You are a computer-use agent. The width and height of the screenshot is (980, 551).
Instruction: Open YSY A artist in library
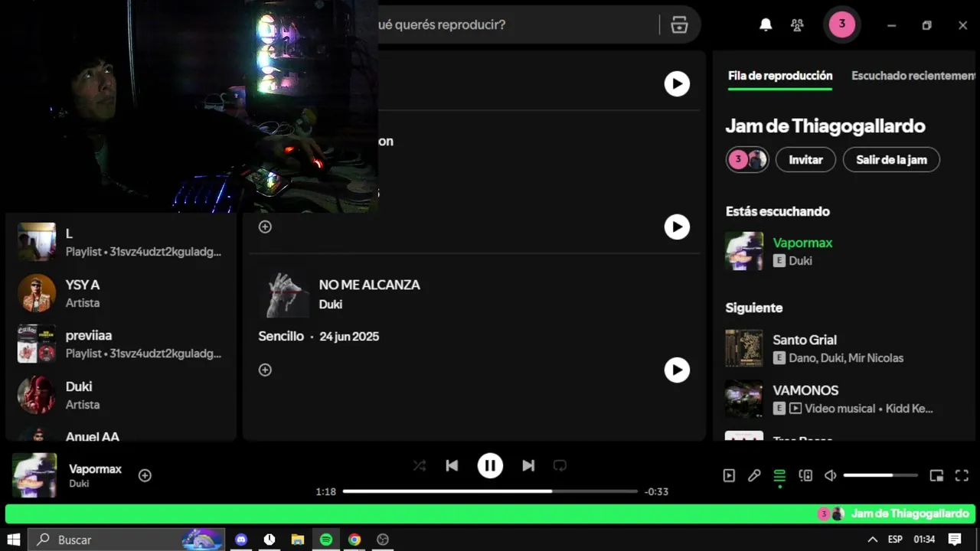coord(121,293)
